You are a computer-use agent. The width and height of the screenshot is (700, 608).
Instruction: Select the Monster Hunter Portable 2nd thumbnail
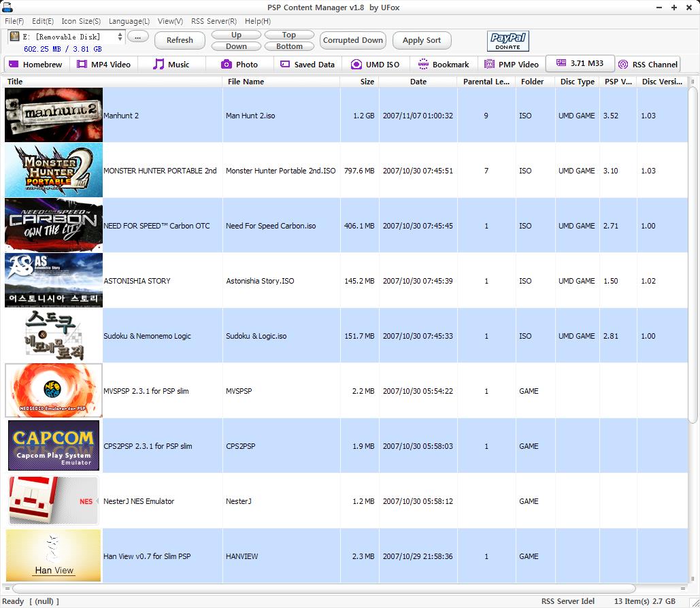tap(54, 170)
